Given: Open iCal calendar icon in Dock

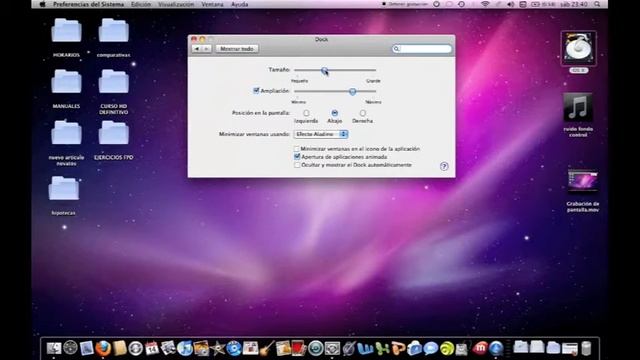Looking at the screenshot, I should pyautogui.click(x=152, y=348).
